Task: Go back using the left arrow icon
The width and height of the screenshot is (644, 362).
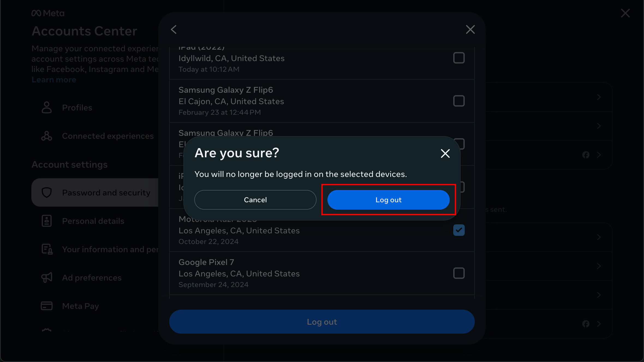Action: [174, 29]
